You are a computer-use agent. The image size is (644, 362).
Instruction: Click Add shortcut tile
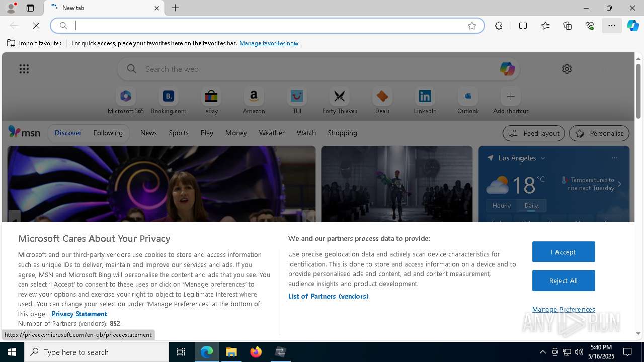[511, 101]
